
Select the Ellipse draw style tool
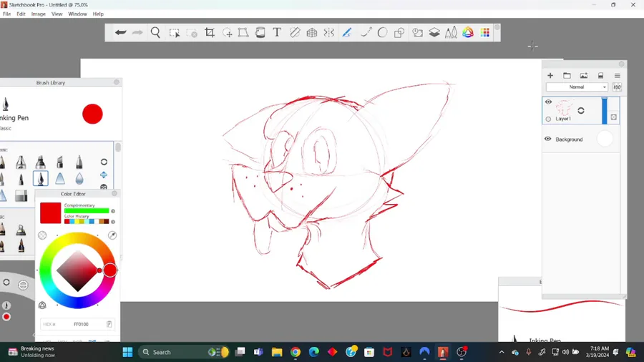coord(382,32)
